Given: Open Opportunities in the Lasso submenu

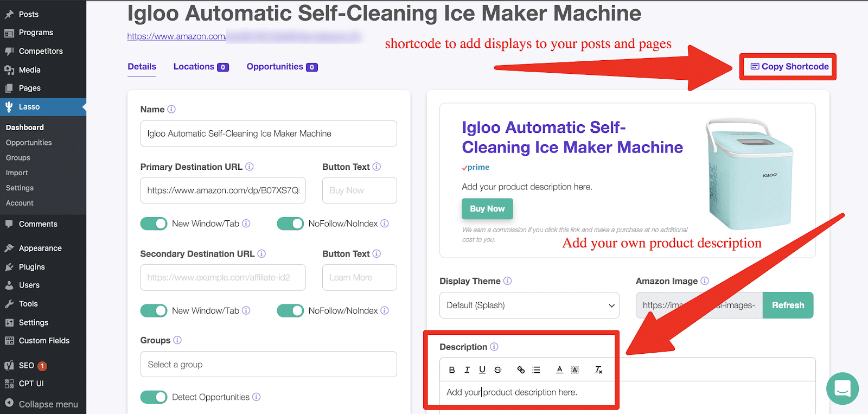Looking at the screenshot, I should click(29, 143).
